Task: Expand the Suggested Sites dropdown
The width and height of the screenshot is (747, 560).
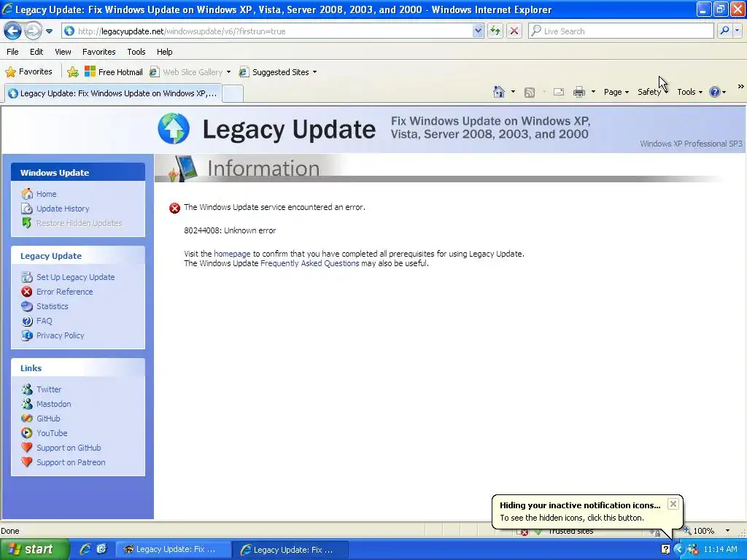Action: [x=315, y=72]
